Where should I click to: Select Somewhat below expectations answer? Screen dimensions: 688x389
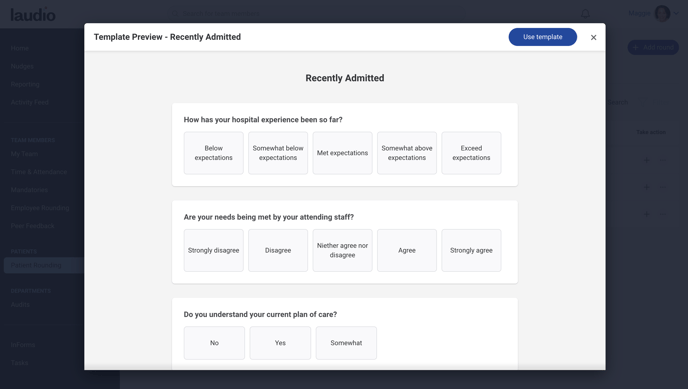tap(278, 153)
